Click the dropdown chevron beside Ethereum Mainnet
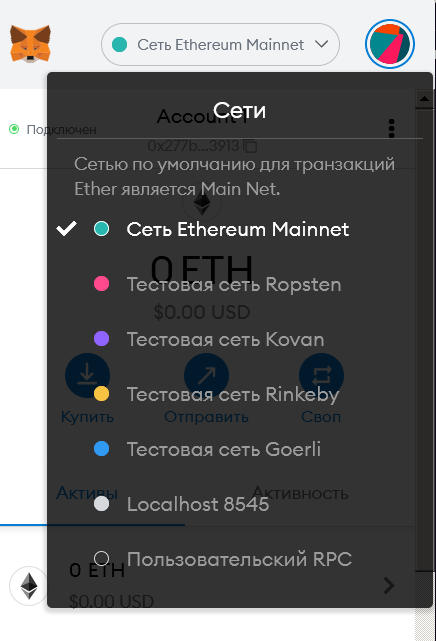Image resolution: width=436 pixels, height=641 pixels. 322,44
